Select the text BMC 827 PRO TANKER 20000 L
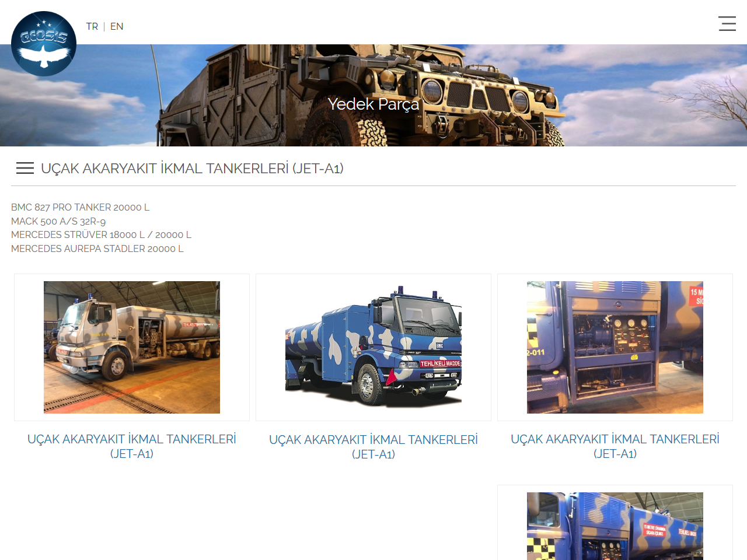The height and width of the screenshot is (560, 747). 80,207
